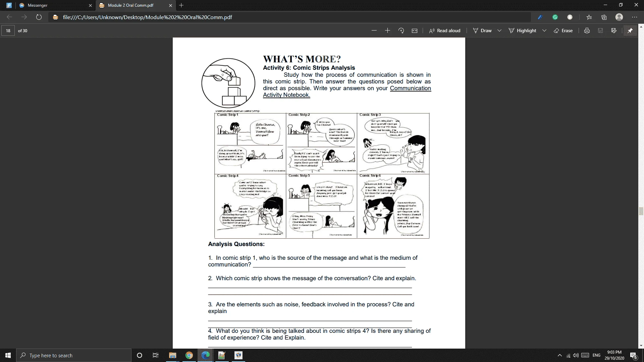
Task: Click the touch keyboard tray icon
Action: pos(585,355)
